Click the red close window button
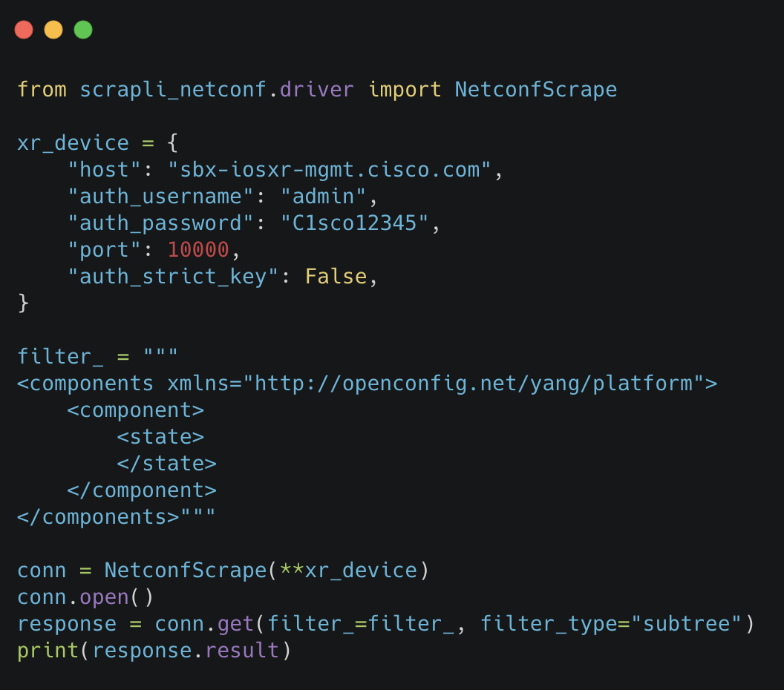 (24, 30)
